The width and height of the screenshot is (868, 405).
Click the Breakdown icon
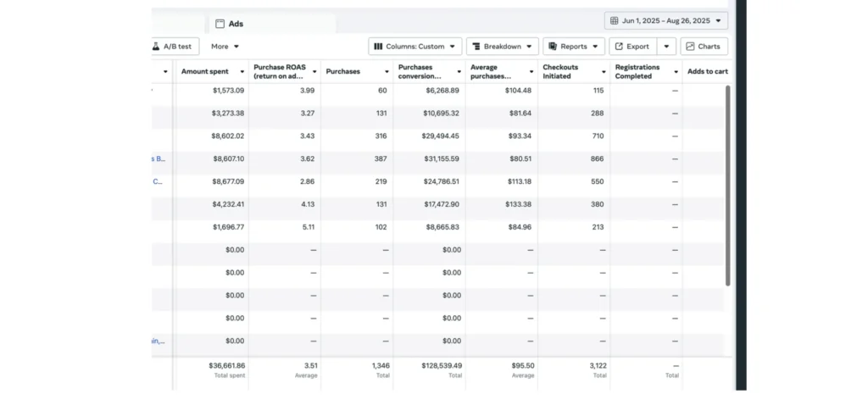[476, 47]
